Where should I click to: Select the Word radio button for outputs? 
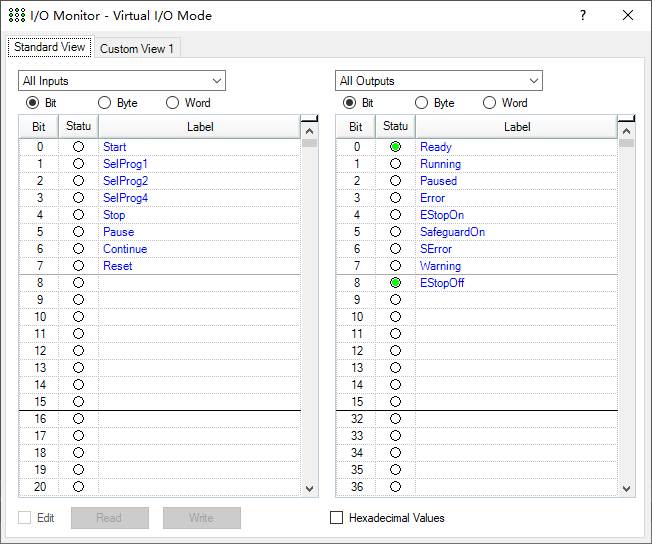(x=489, y=103)
